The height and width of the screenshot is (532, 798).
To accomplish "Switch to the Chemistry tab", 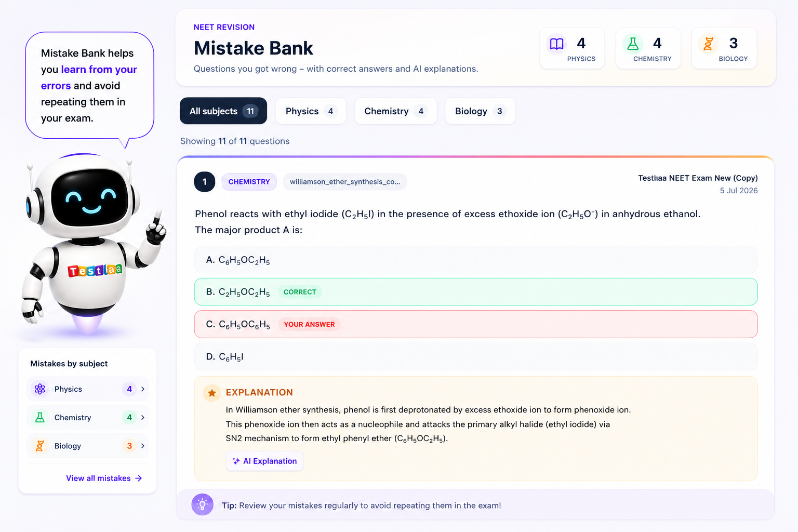I will coord(395,111).
